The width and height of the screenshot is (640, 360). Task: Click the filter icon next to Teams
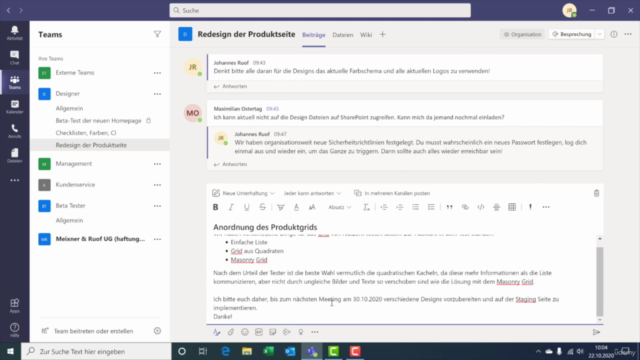click(157, 34)
